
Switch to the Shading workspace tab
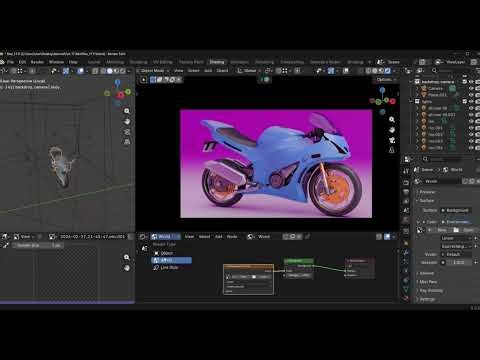click(217, 62)
